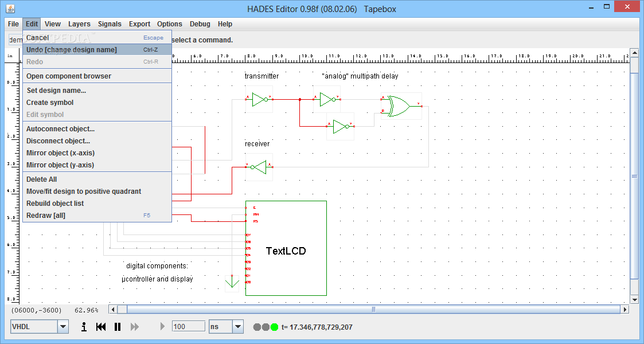
Task: Open the Signals menu
Action: click(110, 24)
